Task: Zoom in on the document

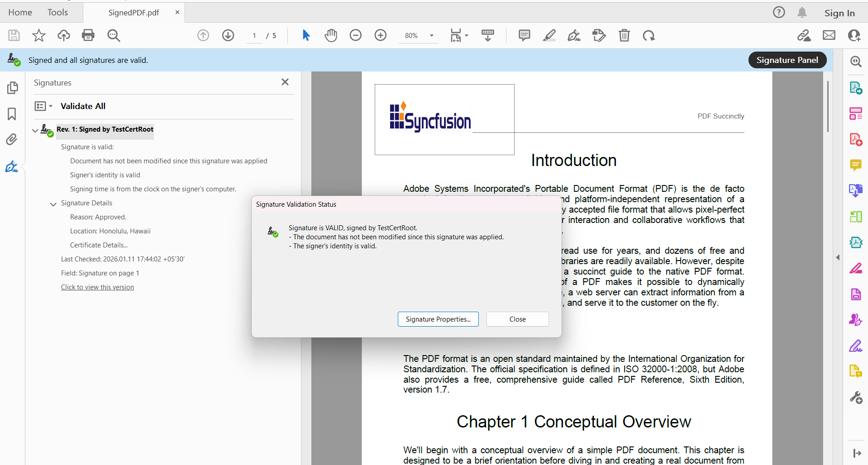Action: tap(381, 35)
